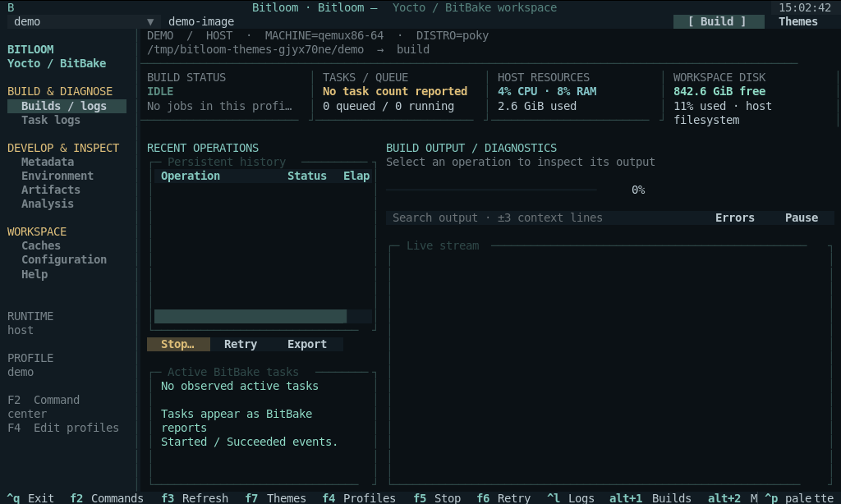Sort by the Operation column header

(x=191, y=176)
